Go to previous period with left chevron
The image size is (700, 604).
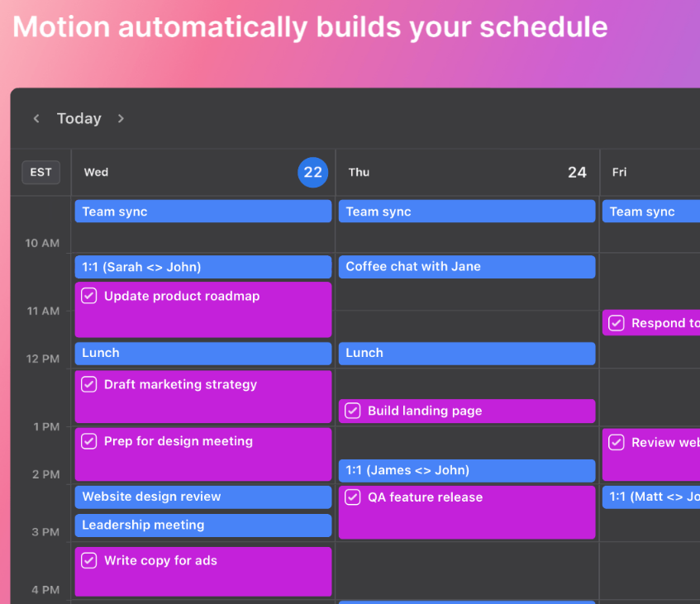36,119
